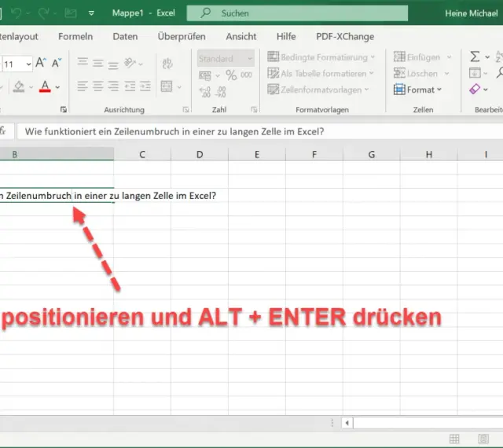This screenshot has width=503, height=448.
Task: Open Bedingte Formatierung menu
Action: (x=321, y=57)
